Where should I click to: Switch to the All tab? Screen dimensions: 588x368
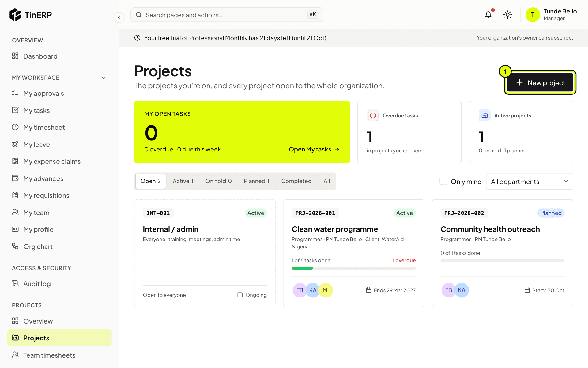pyautogui.click(x=327, y=181)
